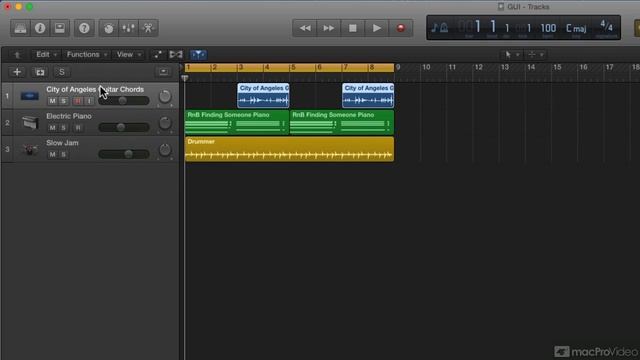Solo the Electric Piano track
The image size is (640, 360).
tap(64, 128)
